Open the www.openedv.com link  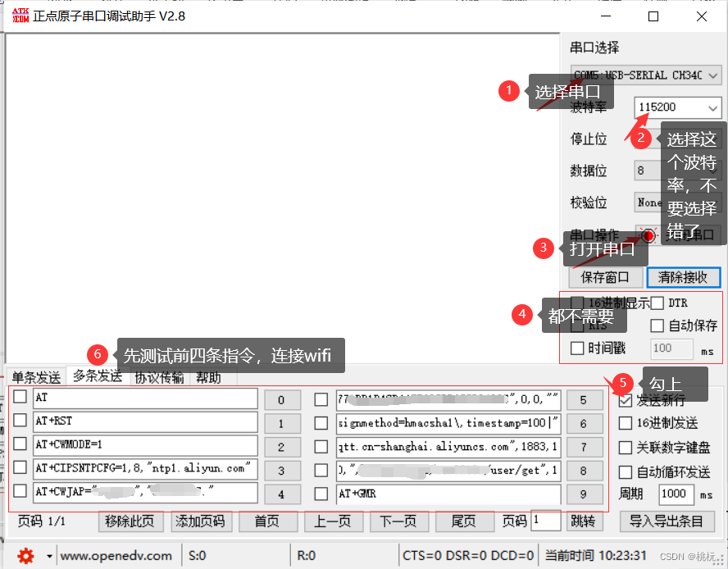116,556
